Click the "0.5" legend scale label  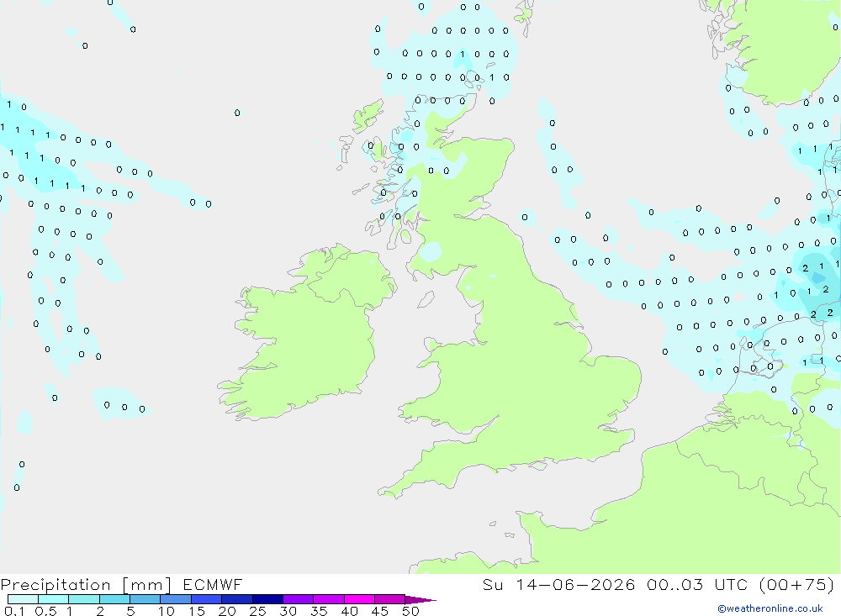(45, 611)
